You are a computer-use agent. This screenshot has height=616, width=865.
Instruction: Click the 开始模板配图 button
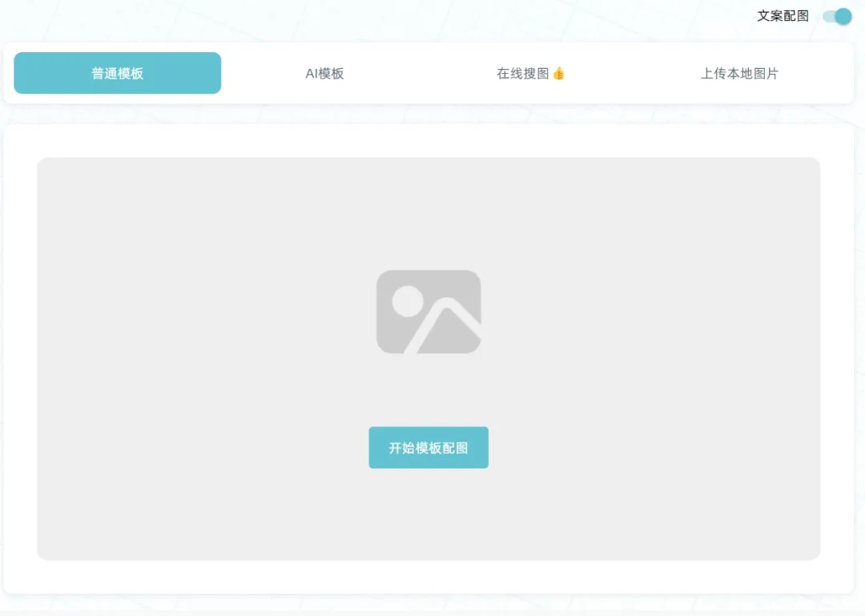coord(428,447)
